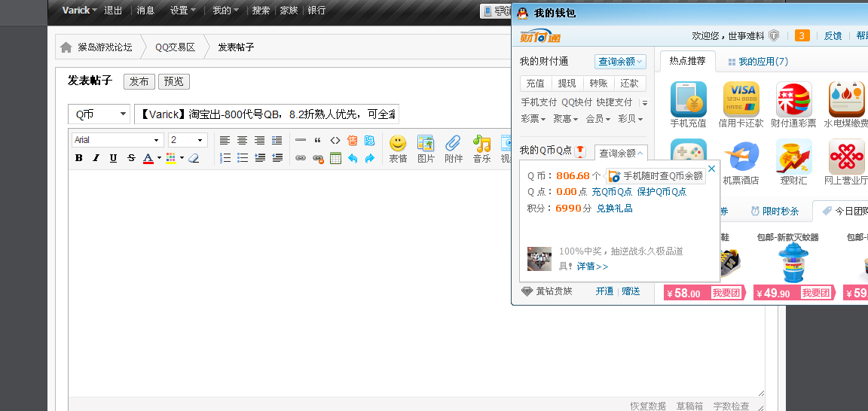Screen dimensions: 868x411
Task: Open 手机充值 app in wallet
Action: pyautogui.click(x=688, y=105)
